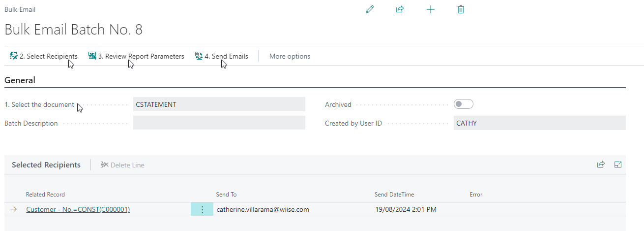Collapse the General section header

(20, 80)
